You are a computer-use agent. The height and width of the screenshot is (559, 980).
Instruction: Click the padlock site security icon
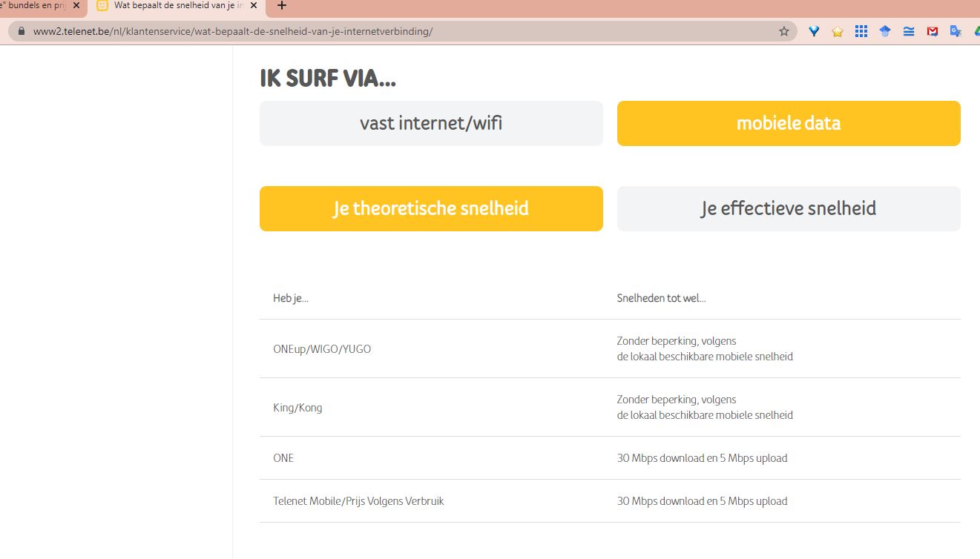[20, 31]
